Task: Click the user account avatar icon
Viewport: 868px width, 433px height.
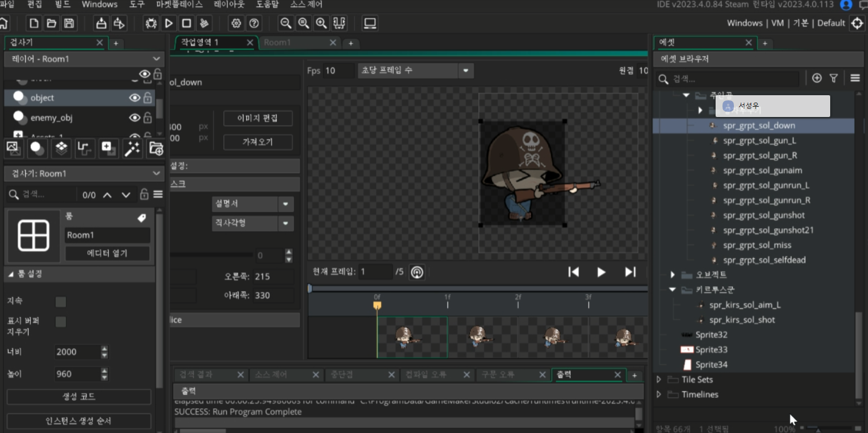Action: point(846,5)
